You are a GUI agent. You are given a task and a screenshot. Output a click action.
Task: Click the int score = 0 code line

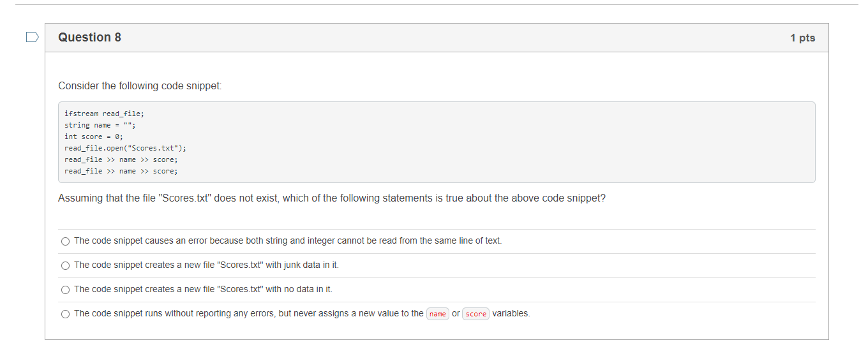94,136
